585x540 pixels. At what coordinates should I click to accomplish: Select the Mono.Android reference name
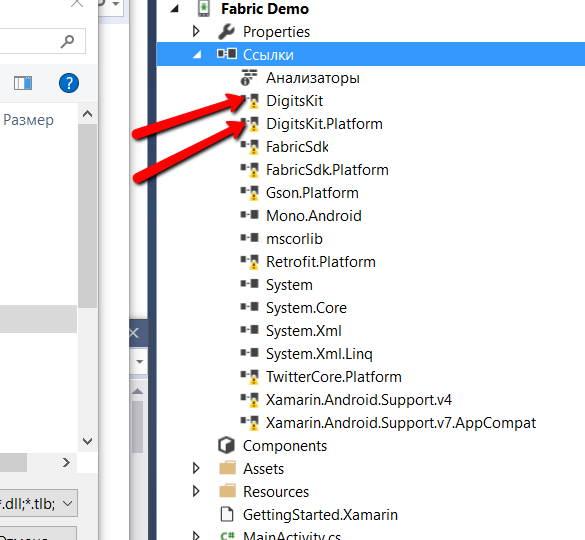point(314,216)
